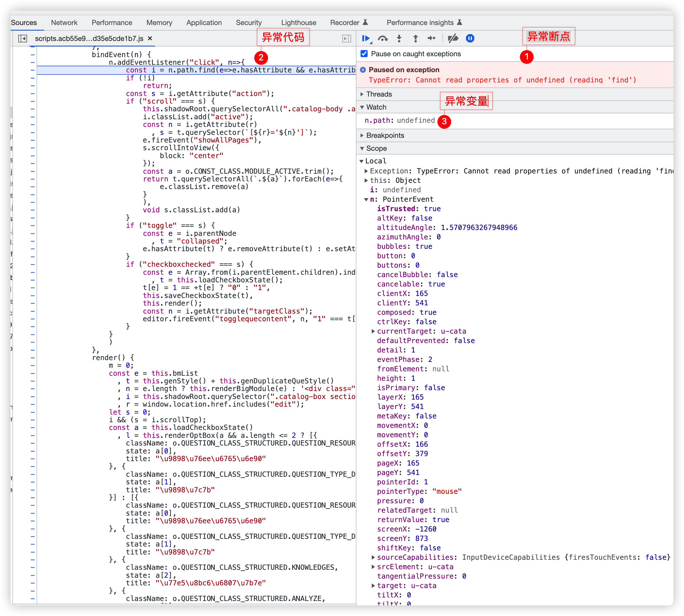Screen dimensions: 684x616
Task: Resume script execution button
Action: pos(366,39)
